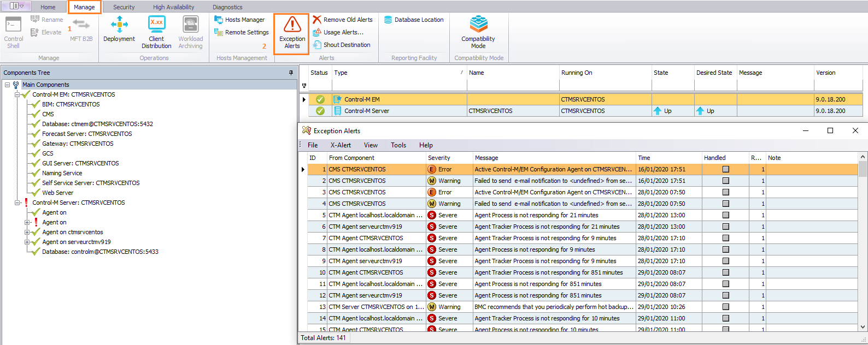Click the Up arrow in State column

tap(658, 111)
